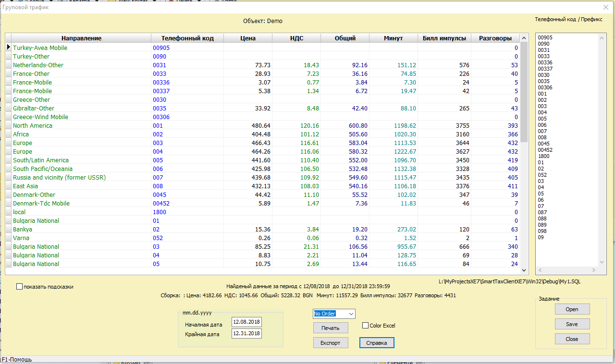Click the prefix list's scroll up arrow
This screenshot has width=615, height=364.
click(602, 38)
